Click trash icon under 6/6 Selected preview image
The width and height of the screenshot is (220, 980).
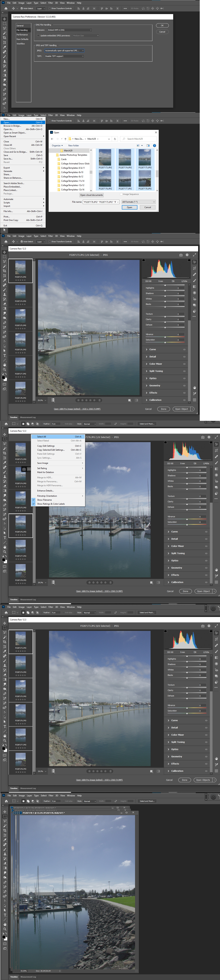(111, 771)
